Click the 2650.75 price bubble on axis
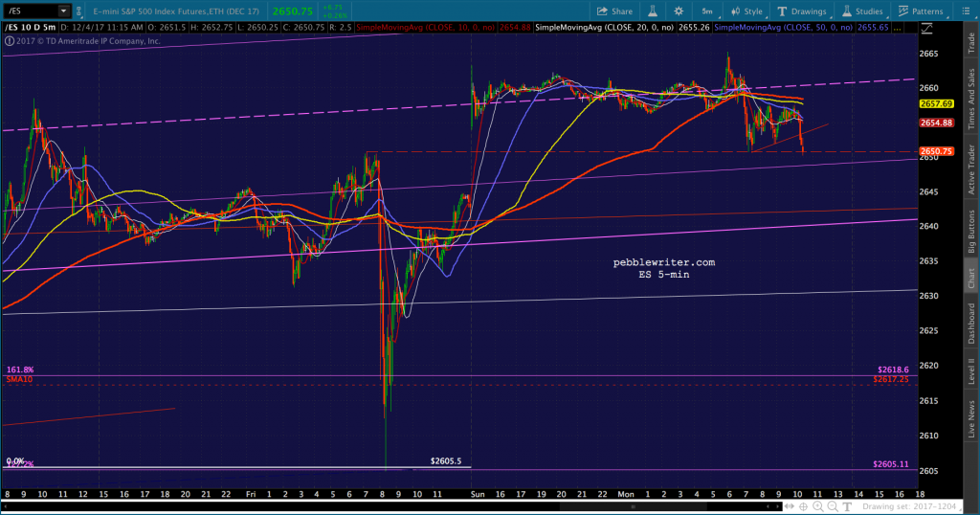The height and width of the screenshot is (515, 980). tap(936, 151)
